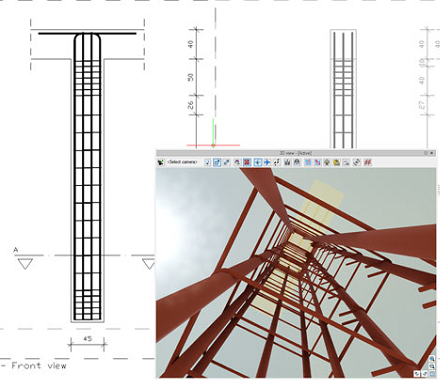440x380 pixels.
Task: Click the colorful circular render icon
Action: tap(237, 162)
